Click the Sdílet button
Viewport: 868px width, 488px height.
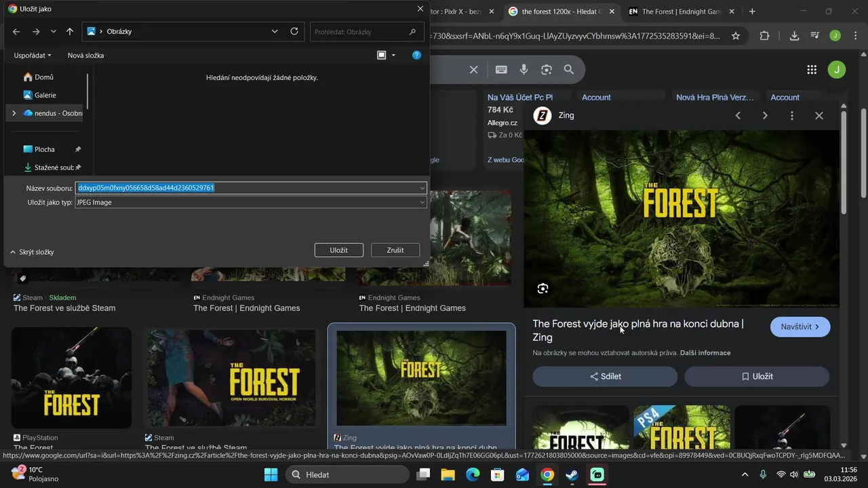[x=605, y=376]
